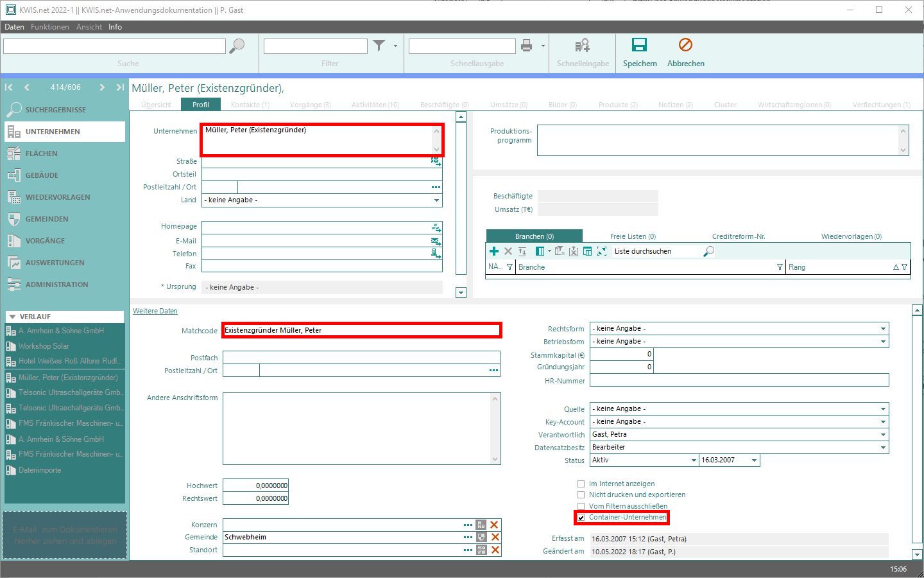Click the delete X icon in Branchen toolbar
Screen dimensions: 924x578
coord(508,251)
